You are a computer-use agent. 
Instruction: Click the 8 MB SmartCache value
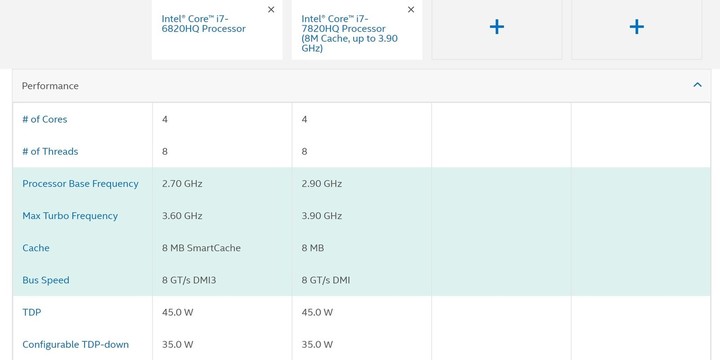[x=201, y=248]
